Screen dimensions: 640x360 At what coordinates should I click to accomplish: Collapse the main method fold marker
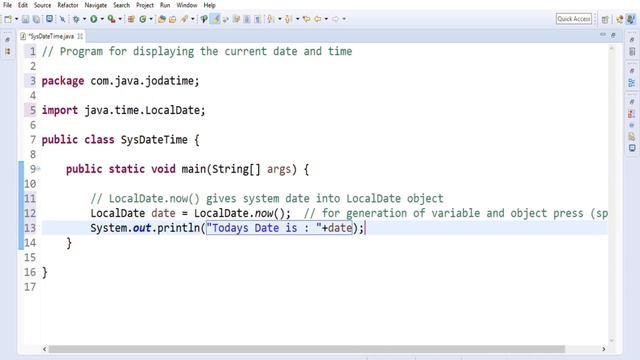(38, 168)
